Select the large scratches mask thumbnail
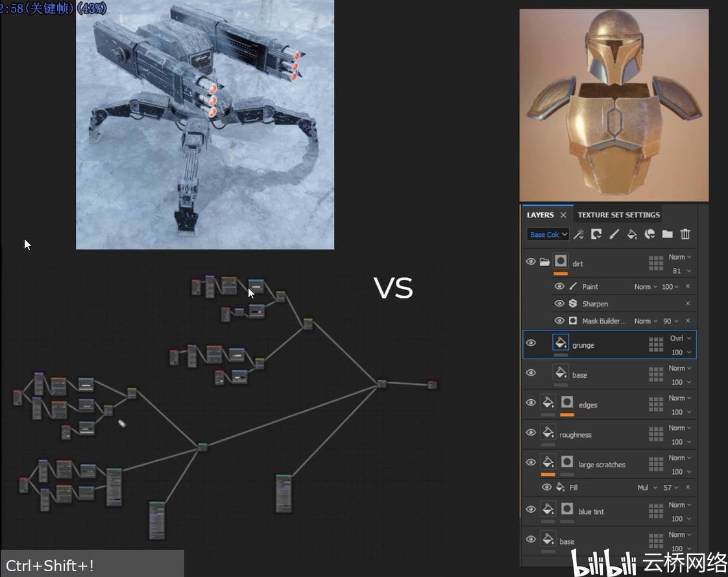The width and height of the screenshot is (728, 577). tap(567, 462)
